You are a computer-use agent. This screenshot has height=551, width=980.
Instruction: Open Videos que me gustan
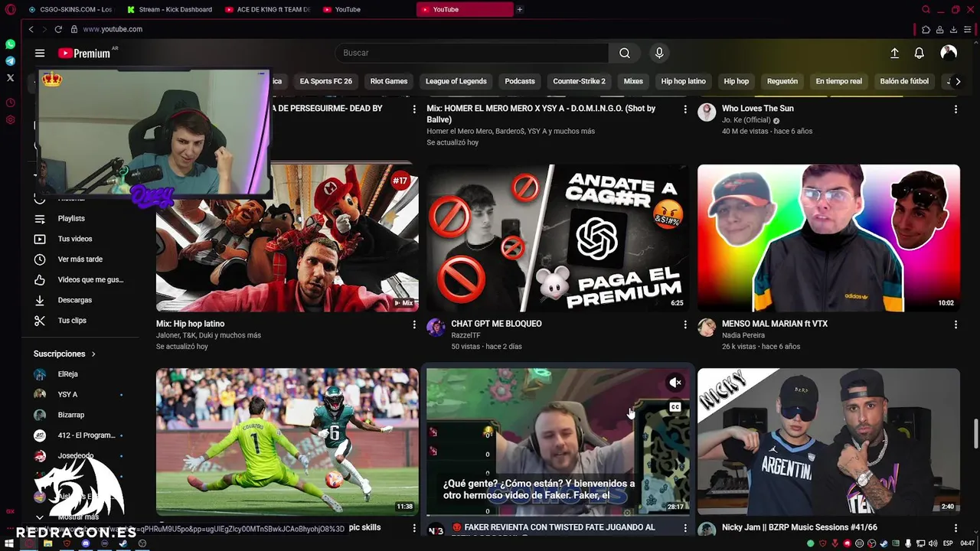pyautogui.click(x=90, y=280)
